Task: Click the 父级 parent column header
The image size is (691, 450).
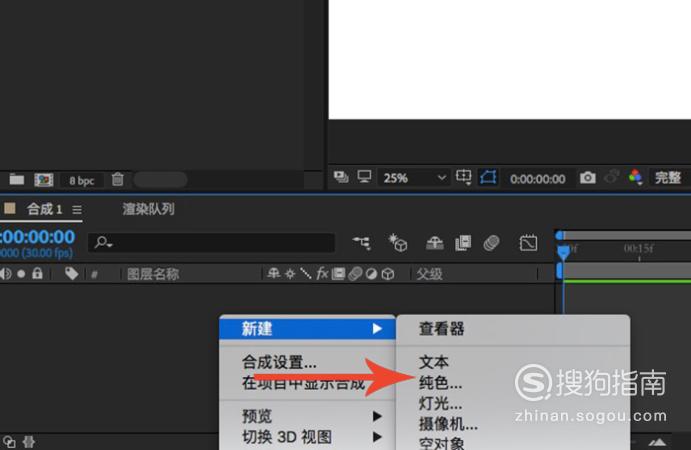Action: pyautogui.click(x=430, y=274)
